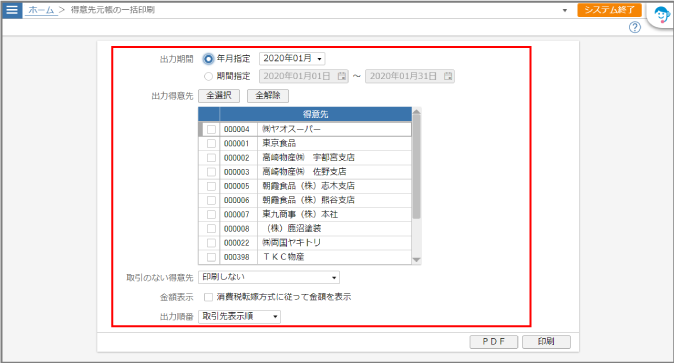Select customer code 000005 cell

click(x=238, y=186)
